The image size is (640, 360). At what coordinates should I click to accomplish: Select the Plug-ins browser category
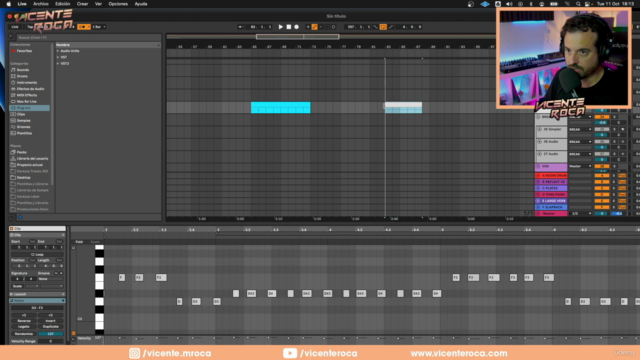[29, 108]
